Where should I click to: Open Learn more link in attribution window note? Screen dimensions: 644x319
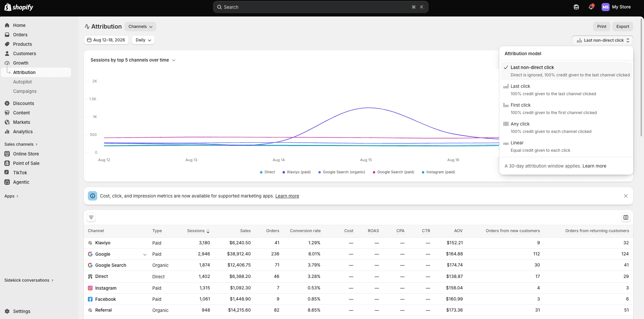pyautogui.click(x=594, y=166)
